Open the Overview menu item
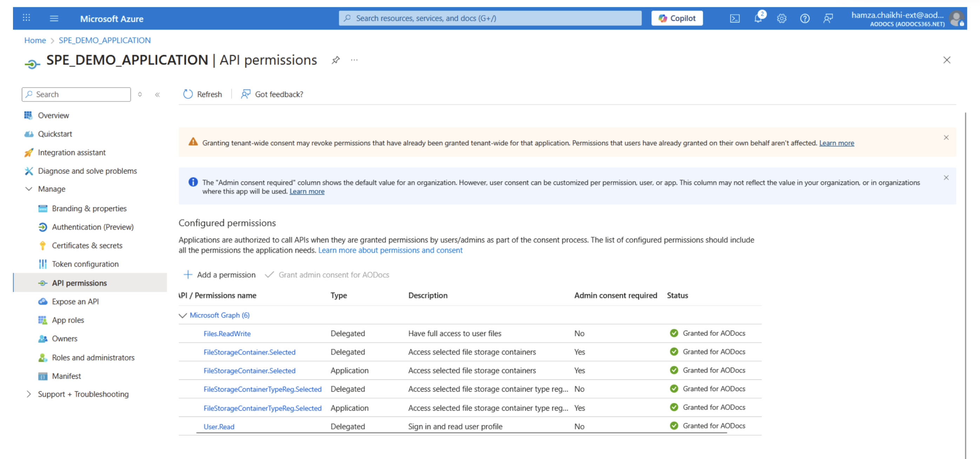 [53, 116]
